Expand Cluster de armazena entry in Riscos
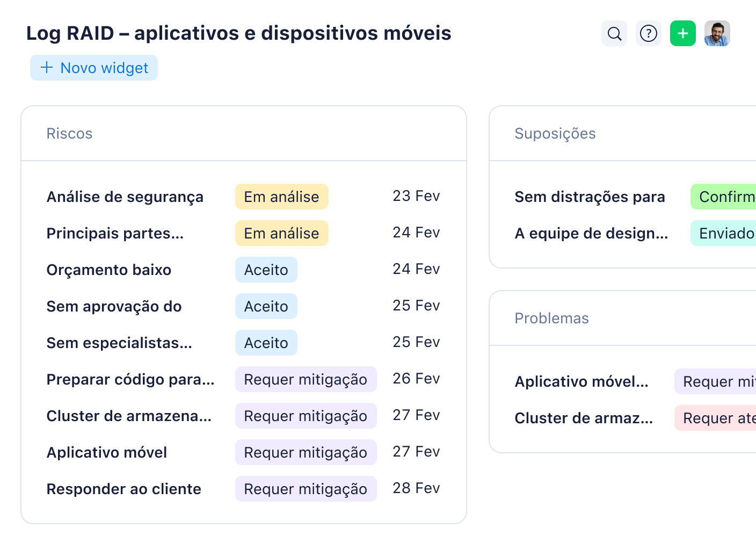 (x=129, y=416)
